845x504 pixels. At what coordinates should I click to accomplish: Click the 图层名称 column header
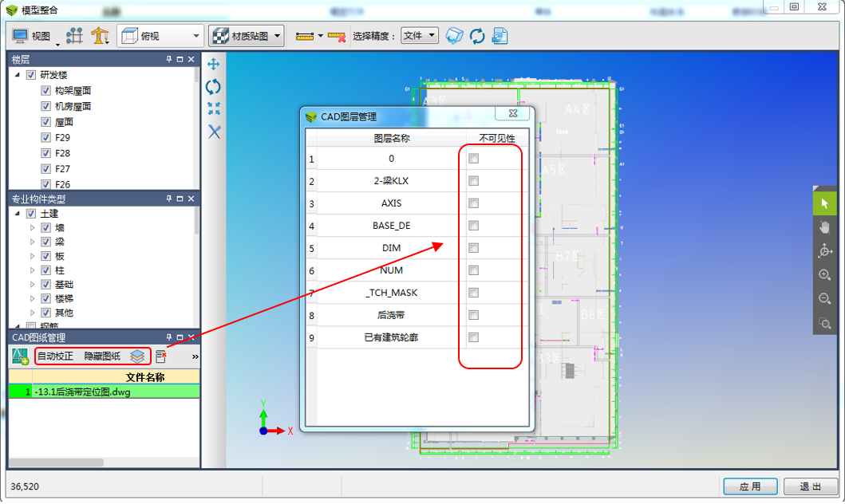(392, 139)
